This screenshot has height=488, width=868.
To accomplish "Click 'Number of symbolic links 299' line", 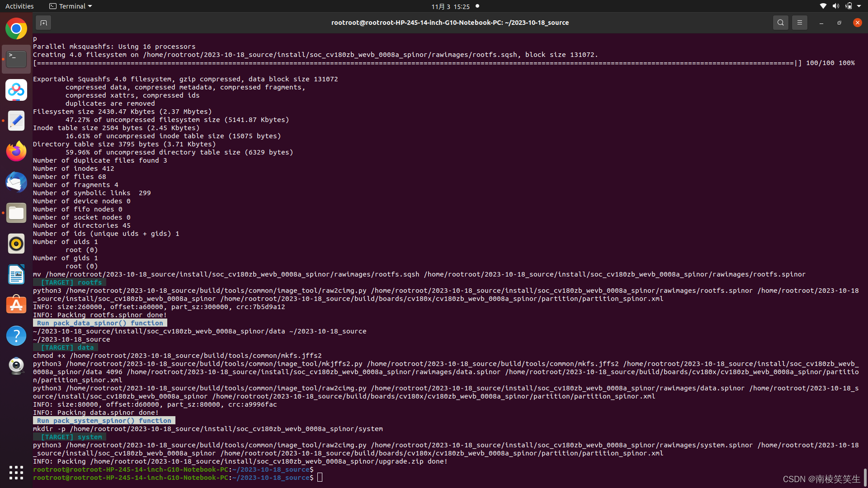I will 92,193.
